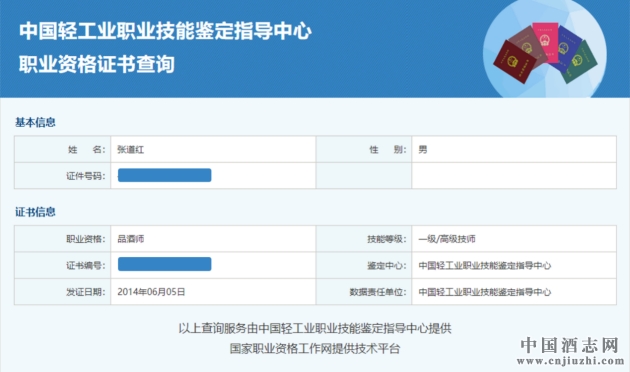
Task: Open the www.cnjiuzhi.com watermark link
Action: 571,360
